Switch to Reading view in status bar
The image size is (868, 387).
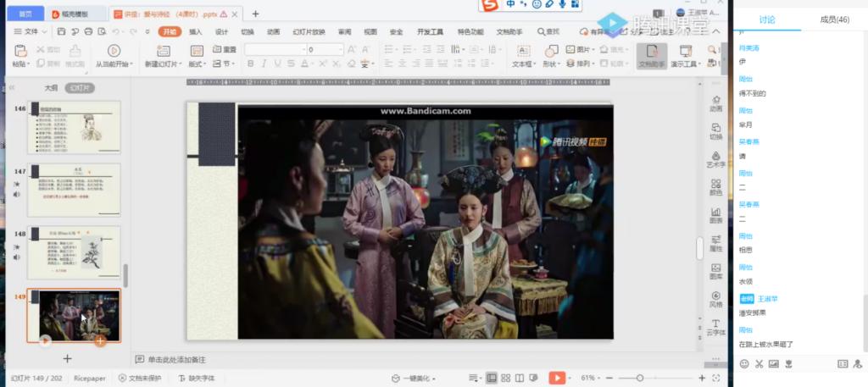pyautogui.click(x=520, y=379)
